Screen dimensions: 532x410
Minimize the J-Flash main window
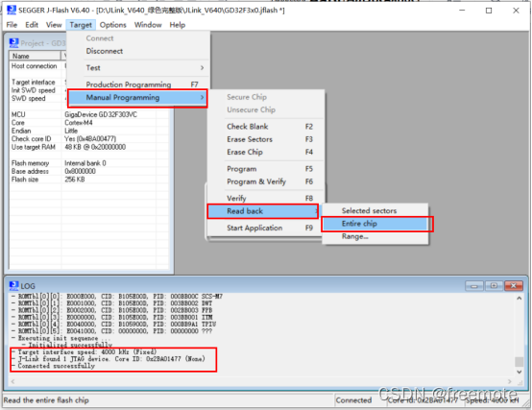(462, 11)
